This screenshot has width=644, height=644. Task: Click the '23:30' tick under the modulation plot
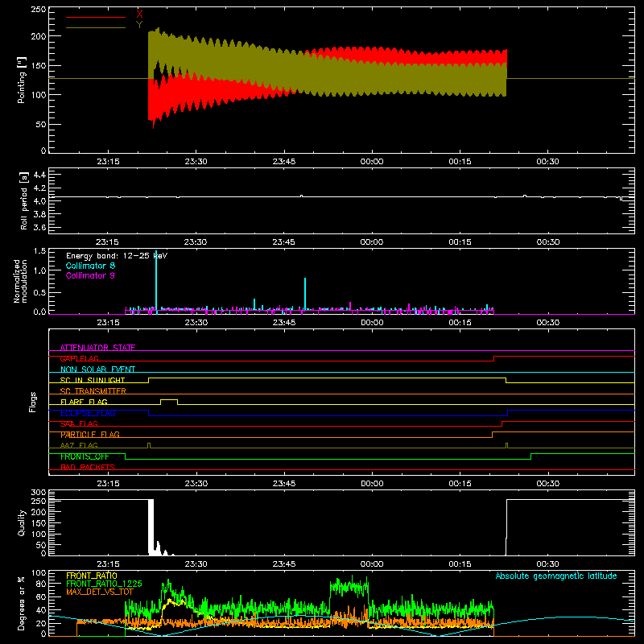coord(196,323)
